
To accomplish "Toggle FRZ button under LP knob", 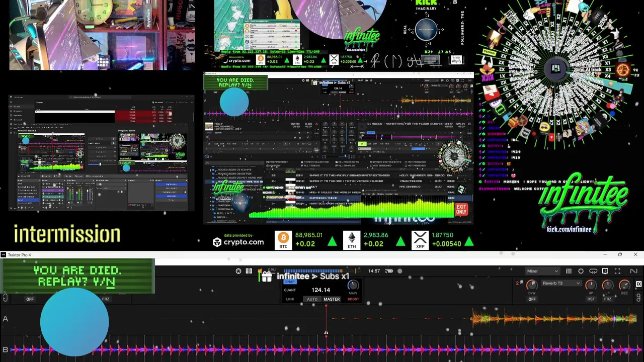I will 608,299.
